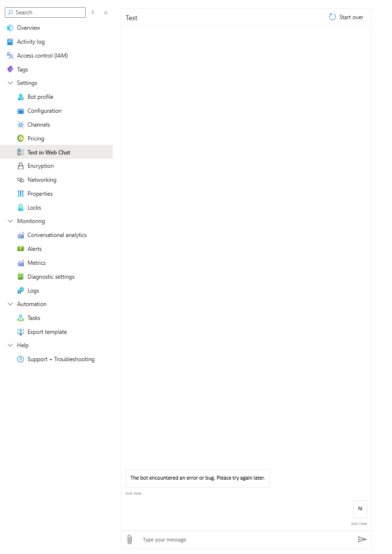Open Conversational analytics via its chart icon
The width and height of the screenshot is (392, 554).
coord(21,235)
